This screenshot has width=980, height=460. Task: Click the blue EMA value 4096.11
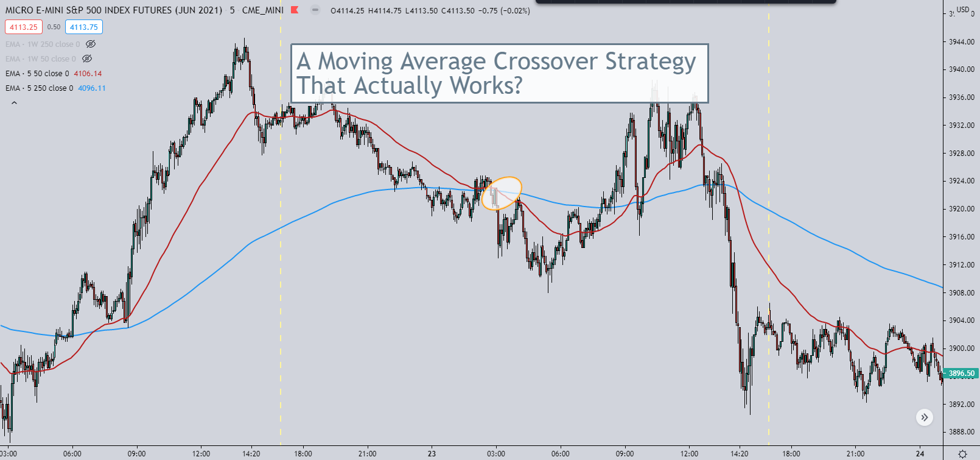point(92,88)
